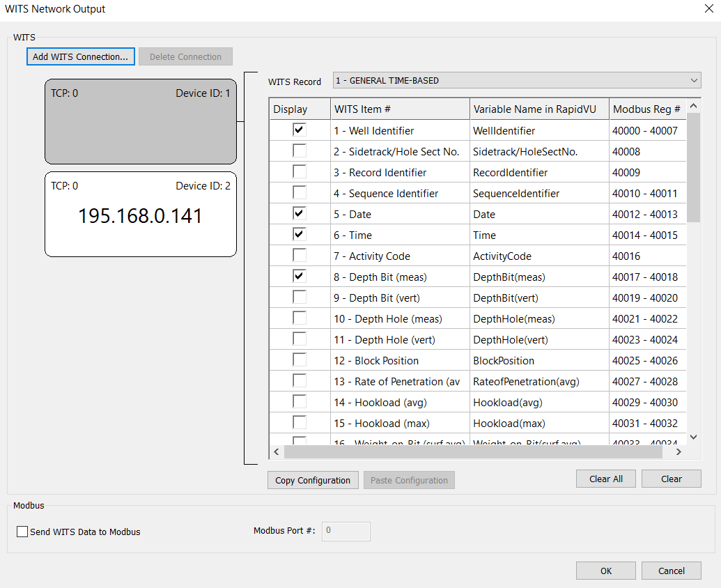This screenshot has width=721, height=588.
Task: Close the WITS Network Output dialog
Action: pyautogui.click(x=708, y=9)
